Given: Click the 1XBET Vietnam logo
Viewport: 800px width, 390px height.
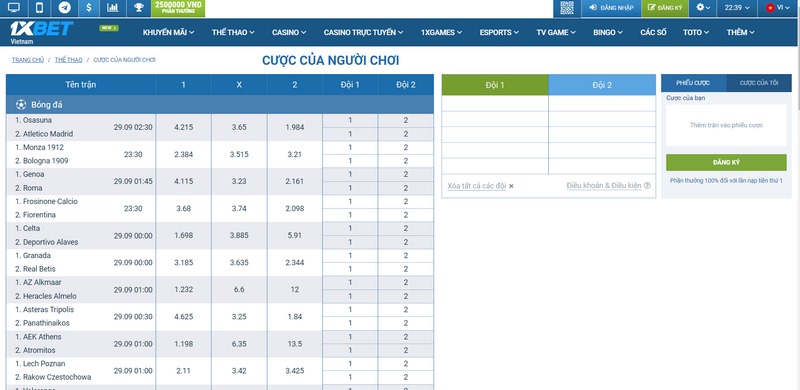Looking at the screenshot, I should tap(41, 32).
